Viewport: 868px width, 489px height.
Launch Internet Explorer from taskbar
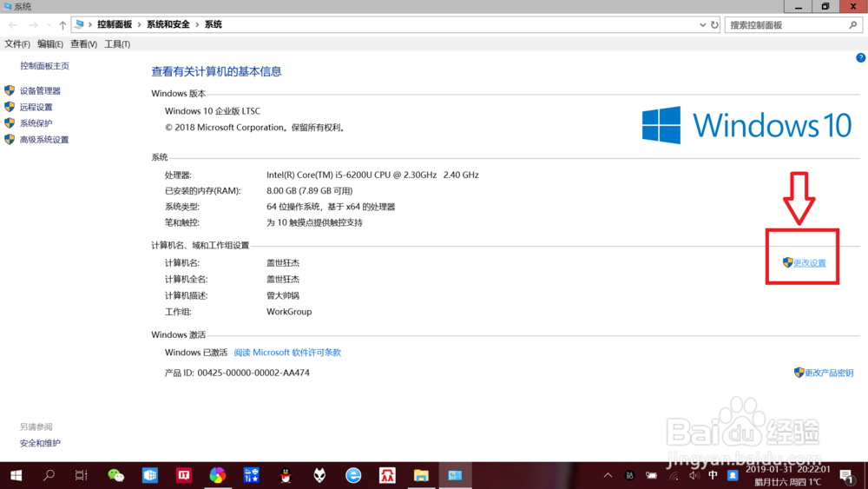pyautogui.click(x=353, y=475)
